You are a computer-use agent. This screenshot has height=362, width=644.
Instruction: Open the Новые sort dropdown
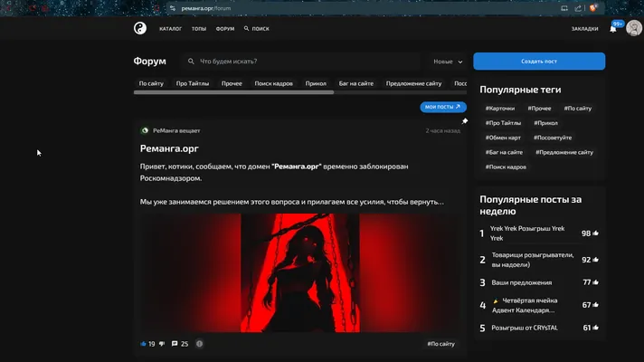448,62
